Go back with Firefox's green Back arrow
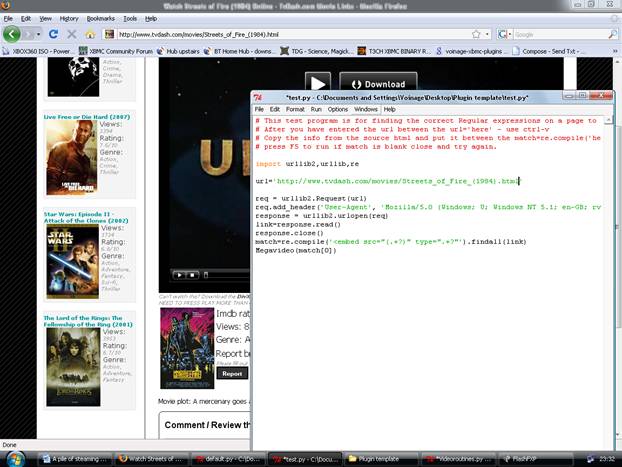622x467 pixels. [12, 34]
